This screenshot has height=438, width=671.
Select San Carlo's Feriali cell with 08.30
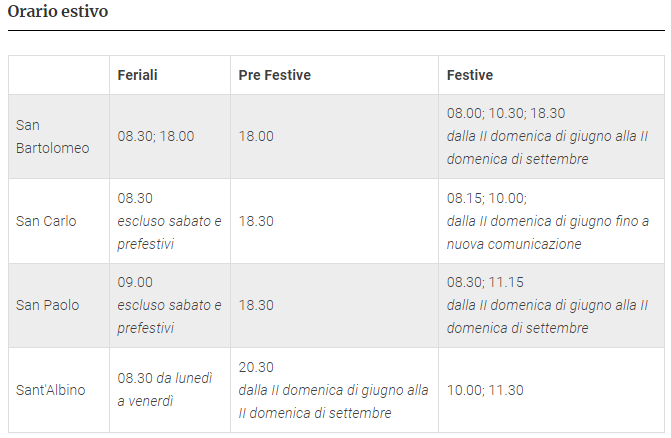[x=135, y=199]
